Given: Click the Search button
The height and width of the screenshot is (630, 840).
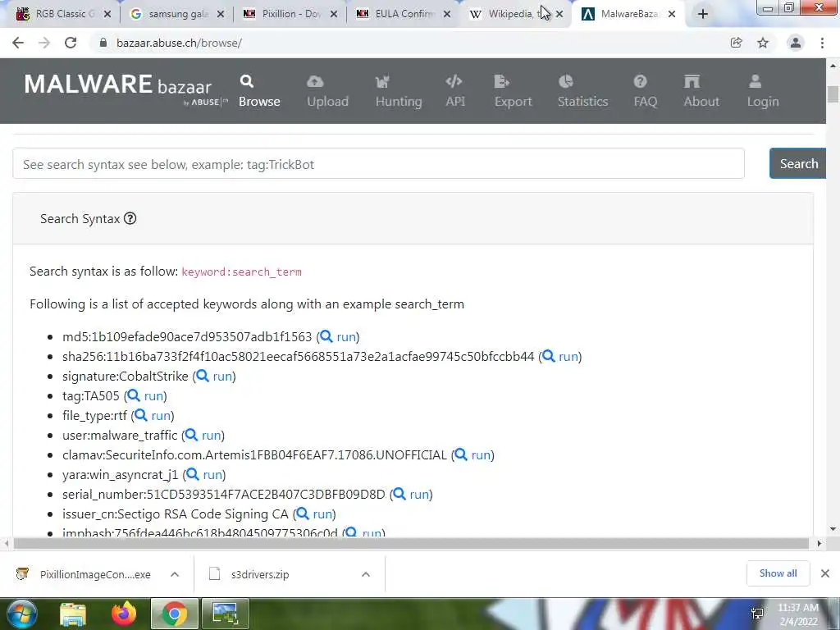Looking at the screenshot, I should [x=797, y=163].
